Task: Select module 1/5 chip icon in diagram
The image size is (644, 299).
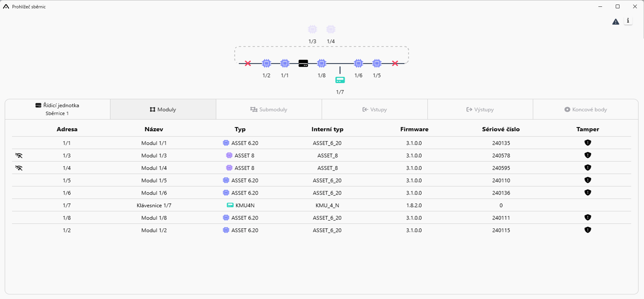Action: [x=377, y=63]
